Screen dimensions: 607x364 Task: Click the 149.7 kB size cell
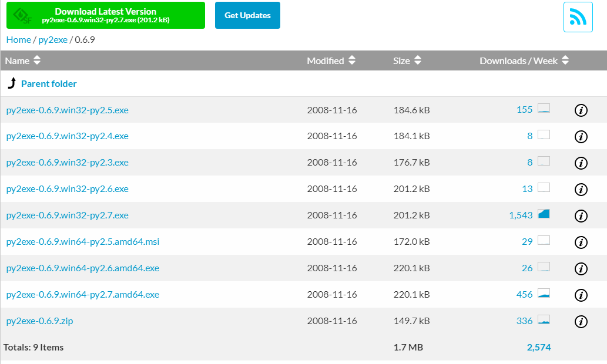411,321
